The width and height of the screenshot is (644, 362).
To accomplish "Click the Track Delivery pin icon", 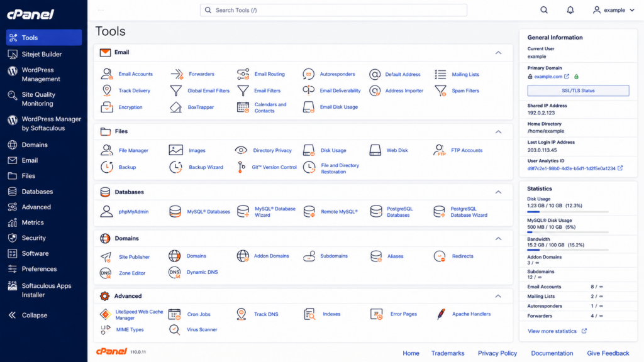I will [107, 90].
